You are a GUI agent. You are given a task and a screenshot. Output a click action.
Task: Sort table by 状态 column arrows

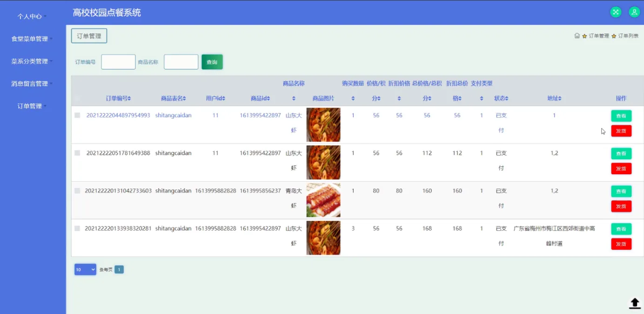507,98
